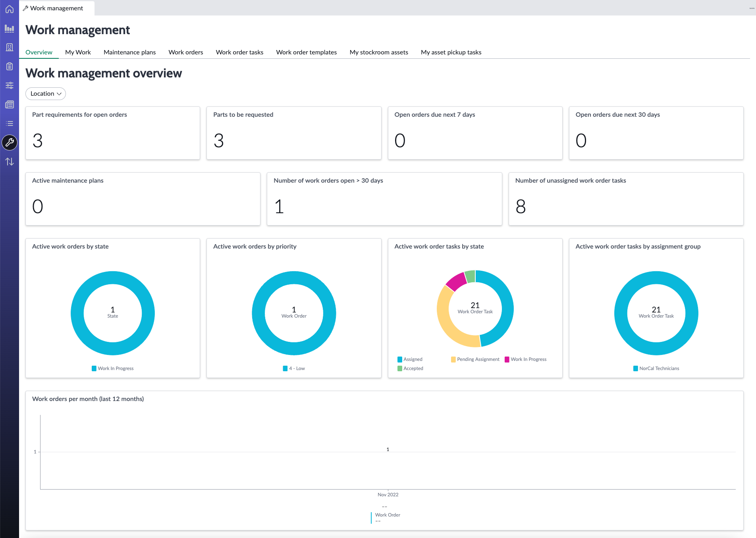
Task: Switch to the My Work tab
Action: point(78,52)
